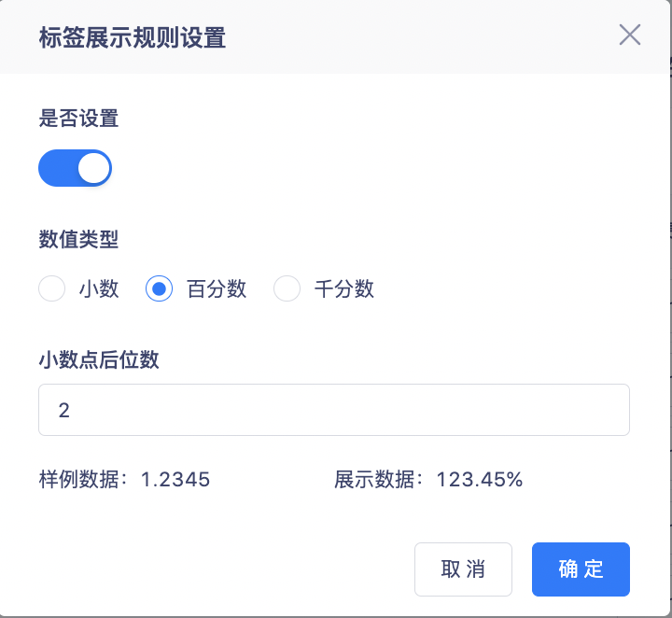Click the 展示数据 label text
This screenshot has width=672, height=618.
[x=374, y=479]
